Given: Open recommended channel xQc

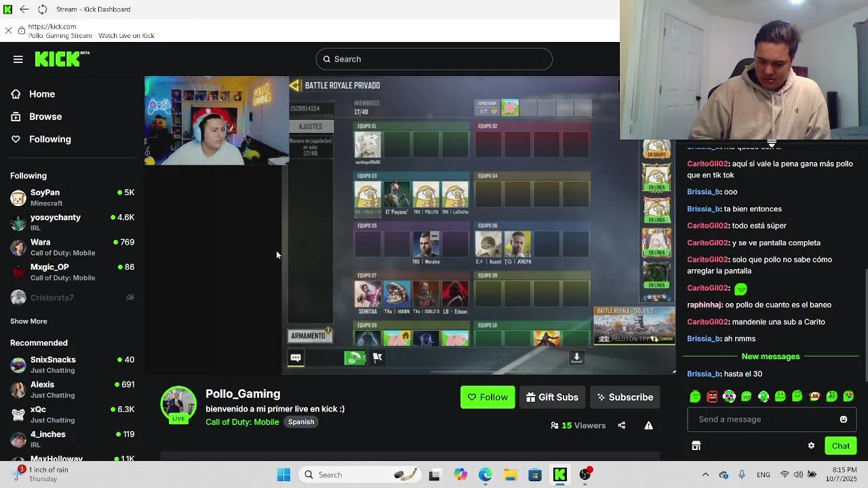Looking at the screenshot, I should pyautogui.click(x=73, y=415).
